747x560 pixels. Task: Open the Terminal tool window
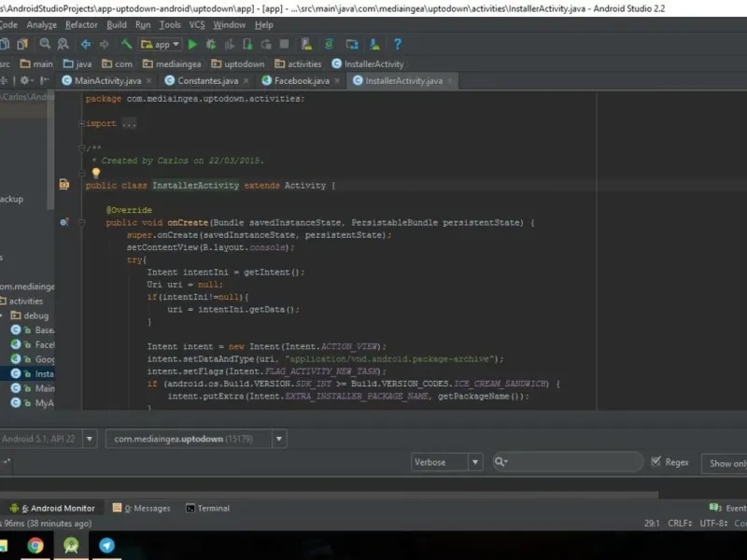(207, 509)
